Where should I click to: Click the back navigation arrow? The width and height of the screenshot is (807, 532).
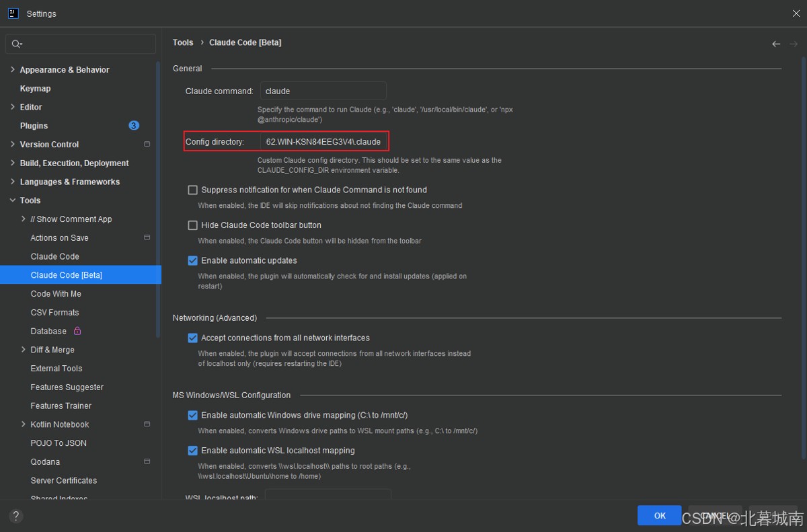click(x=776, y=44)
